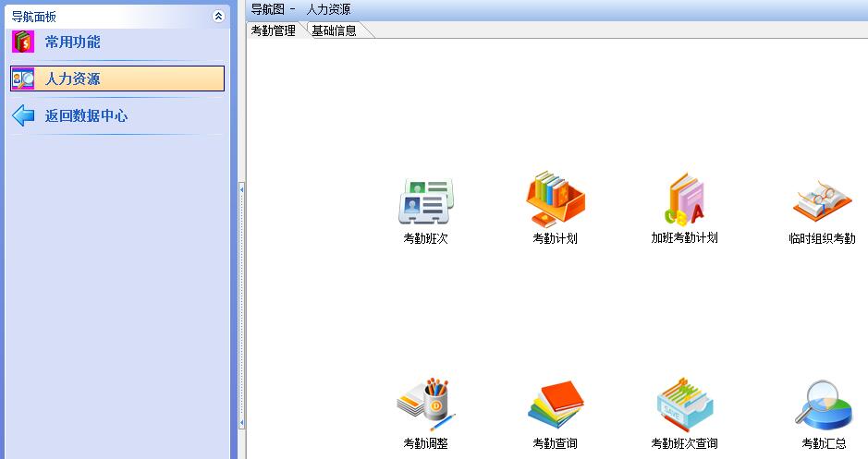Image resolution: width=868 pixels, height=459 pixels.
Task: Open the 考勤班次查询 file tray icon
Action: click(684, 405)
